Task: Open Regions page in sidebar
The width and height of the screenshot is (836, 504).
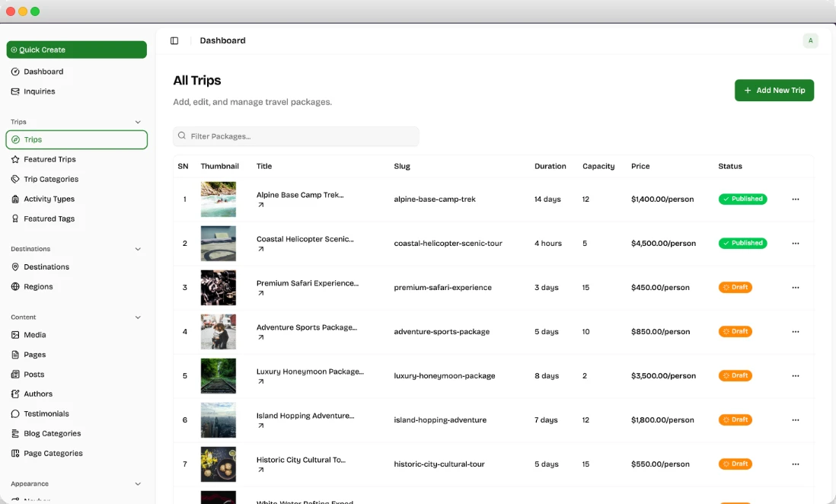Action: point(76,287)
